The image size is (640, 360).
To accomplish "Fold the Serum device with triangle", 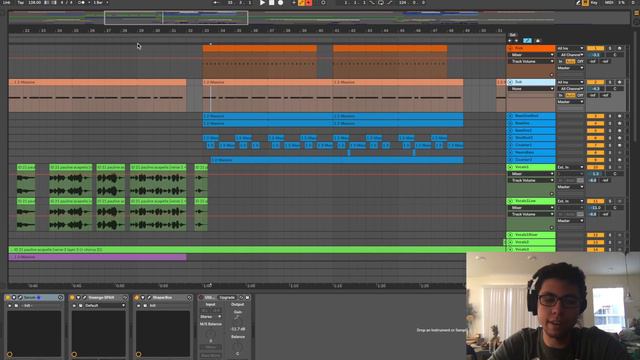I will pos(14,298).
